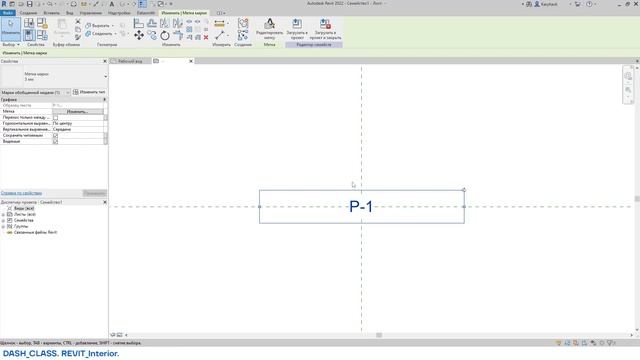Screen dimensions: 640x360
Task: Click the Copy tool icon beside Move
Action: [x=152, y=36]
